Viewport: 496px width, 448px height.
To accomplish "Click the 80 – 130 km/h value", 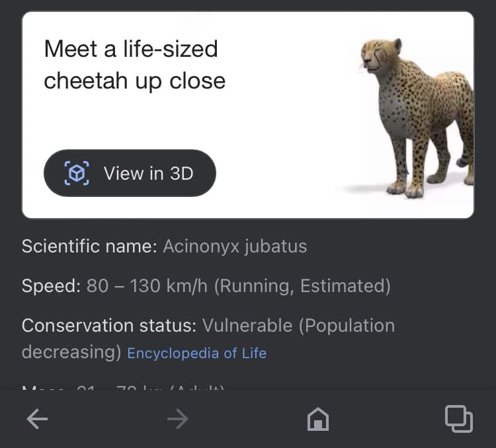I will pos(147,286).
